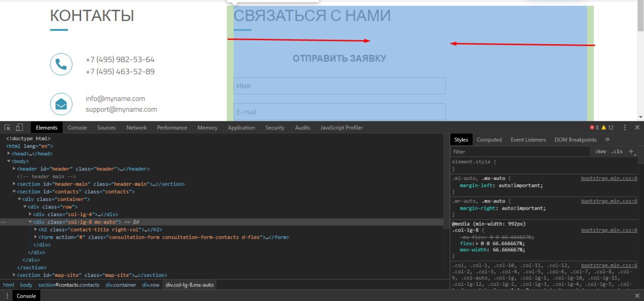Select the Styles tab
The height and width of the screenshot is (301, 644).
pos(461,140)
